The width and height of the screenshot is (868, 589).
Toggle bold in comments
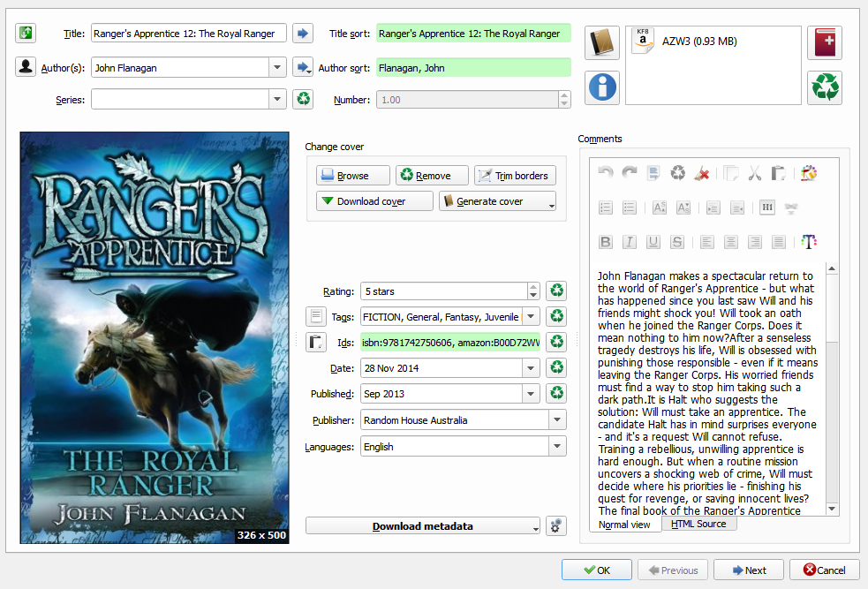(606, 242)
